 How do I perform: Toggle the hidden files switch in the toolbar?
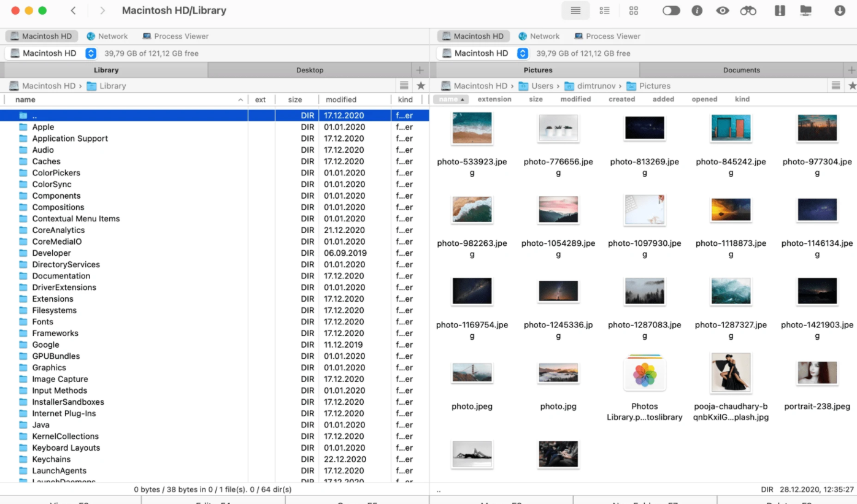671,10
